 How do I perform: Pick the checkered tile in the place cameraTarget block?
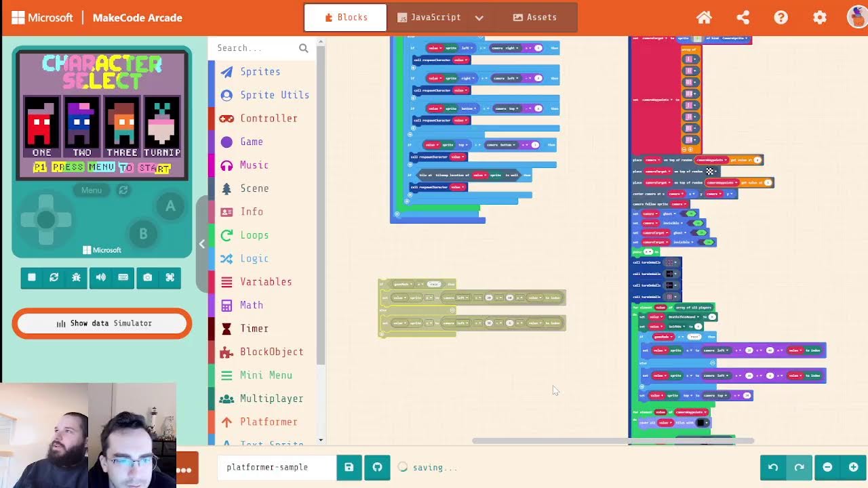click(x=710, y=171)
